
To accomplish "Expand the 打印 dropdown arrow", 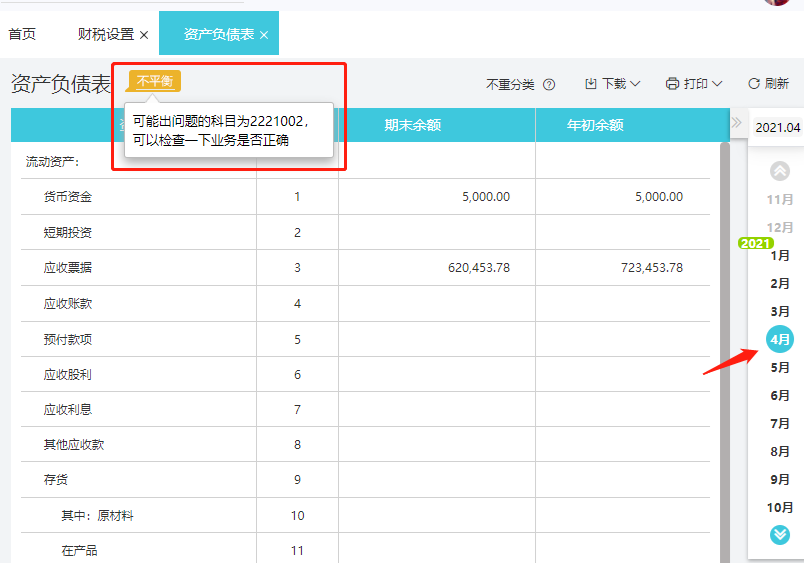I will [717, 84].
